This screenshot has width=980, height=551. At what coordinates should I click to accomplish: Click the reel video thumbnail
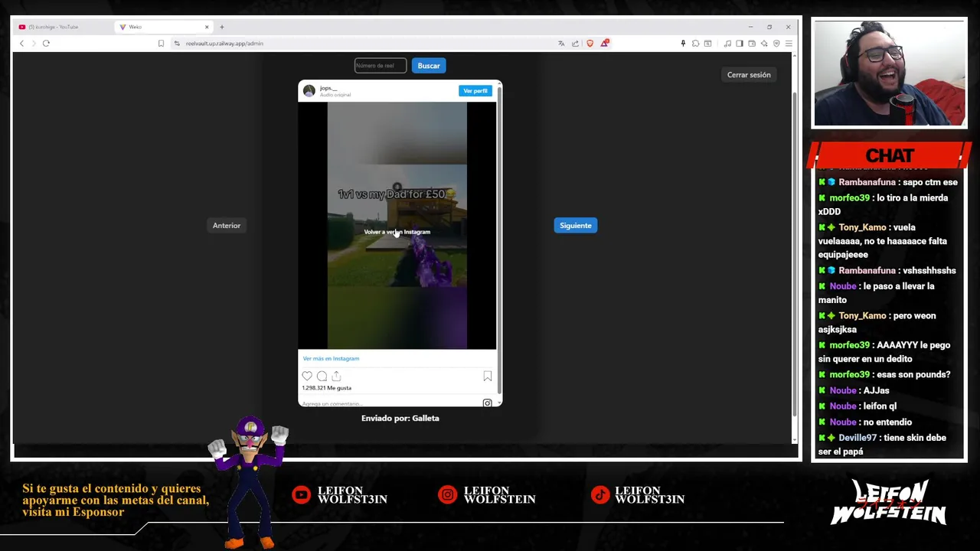point(397,226)
